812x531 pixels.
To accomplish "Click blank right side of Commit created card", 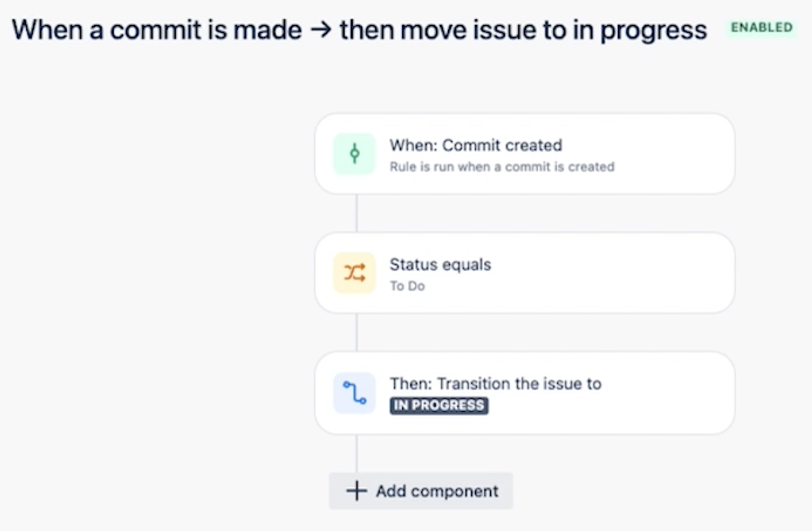I will (671, 154).
